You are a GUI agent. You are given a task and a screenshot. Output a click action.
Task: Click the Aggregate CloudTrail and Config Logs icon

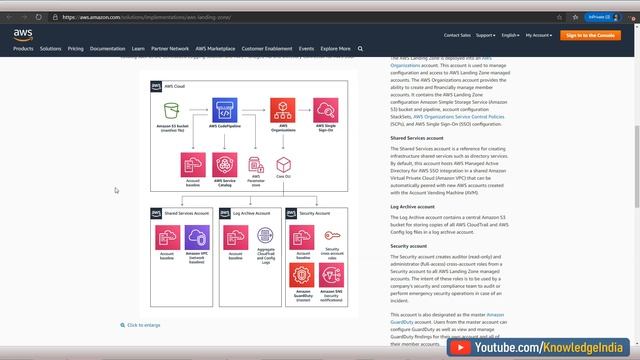pos(265,236)
